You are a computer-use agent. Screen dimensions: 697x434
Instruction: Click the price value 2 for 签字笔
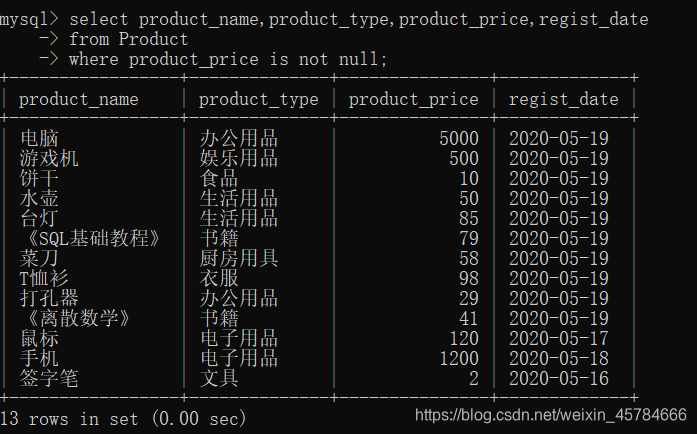pyautogui.click(x=474, y=379)
